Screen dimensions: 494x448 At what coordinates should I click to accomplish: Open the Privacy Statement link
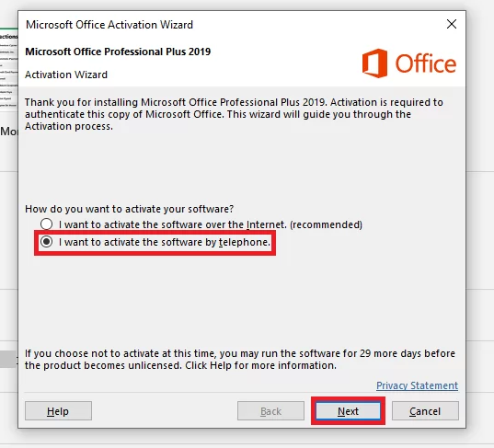(x=417, y=385)
